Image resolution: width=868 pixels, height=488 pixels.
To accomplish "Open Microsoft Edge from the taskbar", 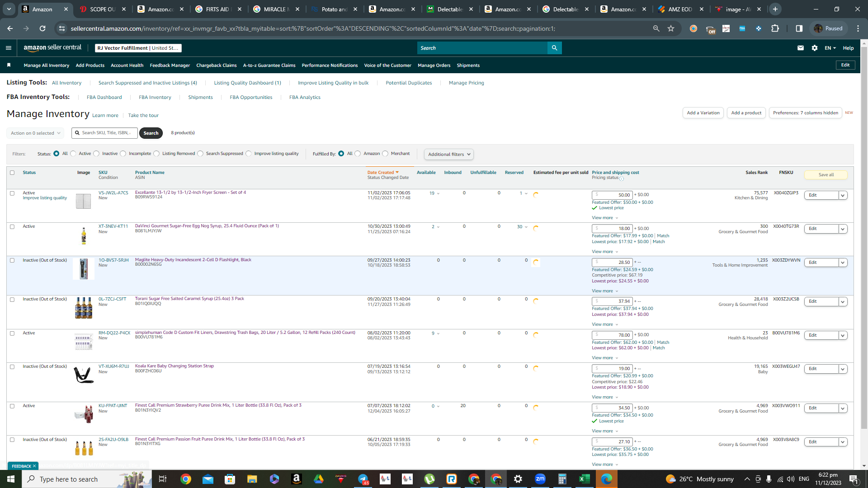I will coord(606,479).
